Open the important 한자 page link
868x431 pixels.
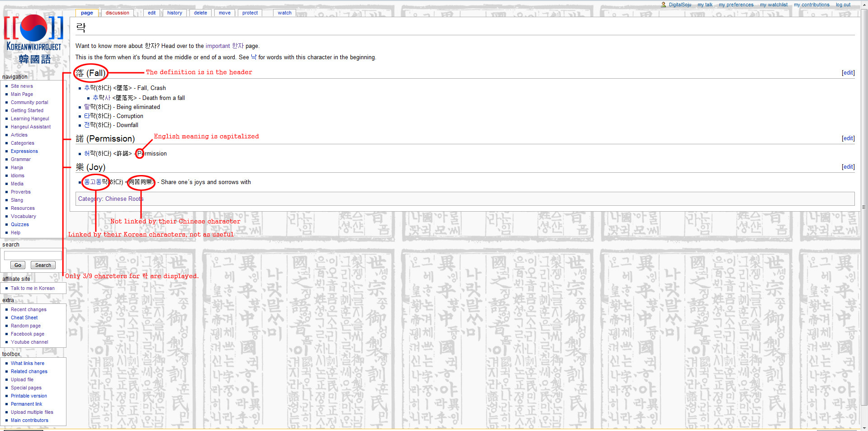[x=224, y=46]
